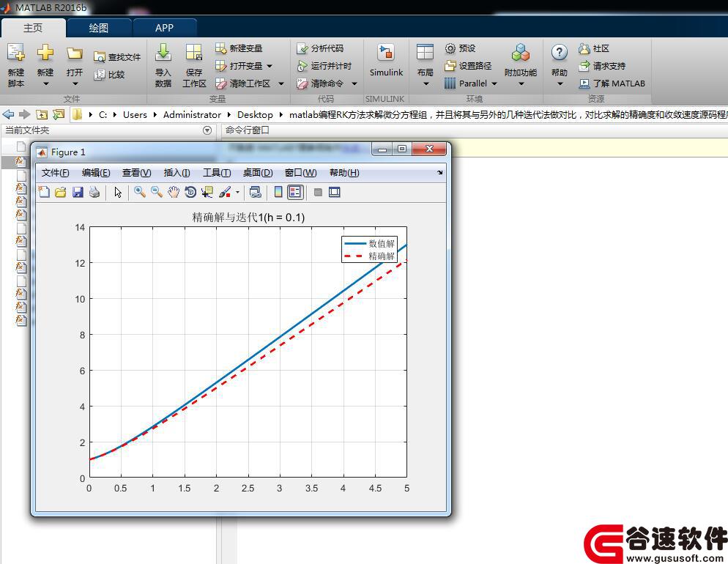Screen dimensions: 728x564
Task: Open Layout (布局) menu
Action: coord(425,65)
